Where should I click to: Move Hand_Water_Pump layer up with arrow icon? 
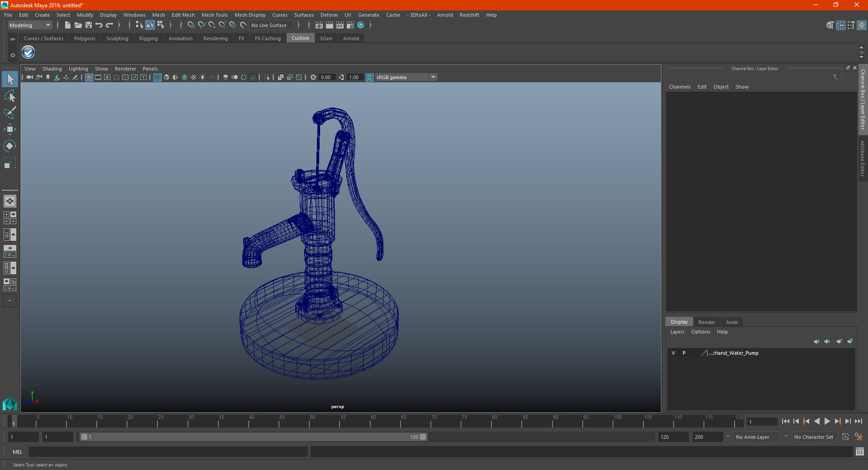tap(816, 341)
